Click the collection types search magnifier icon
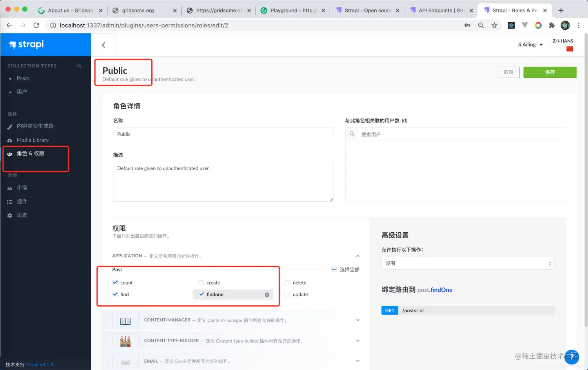The image size is (588, 370). (79, 66)
